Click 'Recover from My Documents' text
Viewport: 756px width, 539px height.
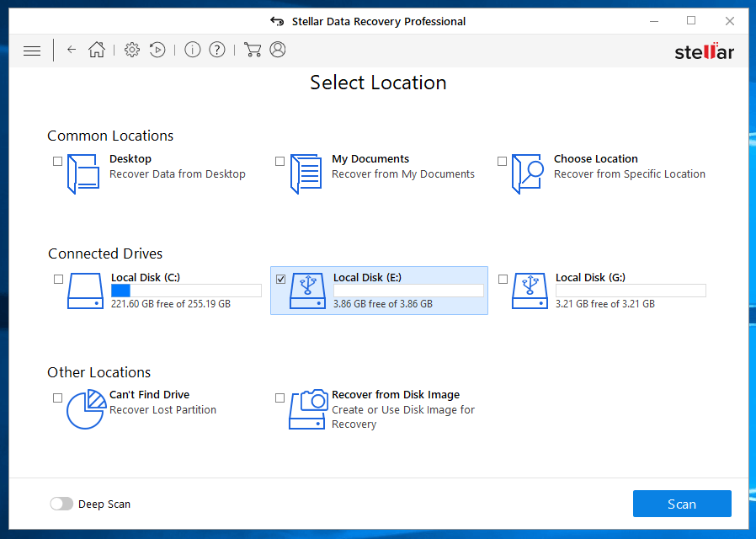pos(403,173)
